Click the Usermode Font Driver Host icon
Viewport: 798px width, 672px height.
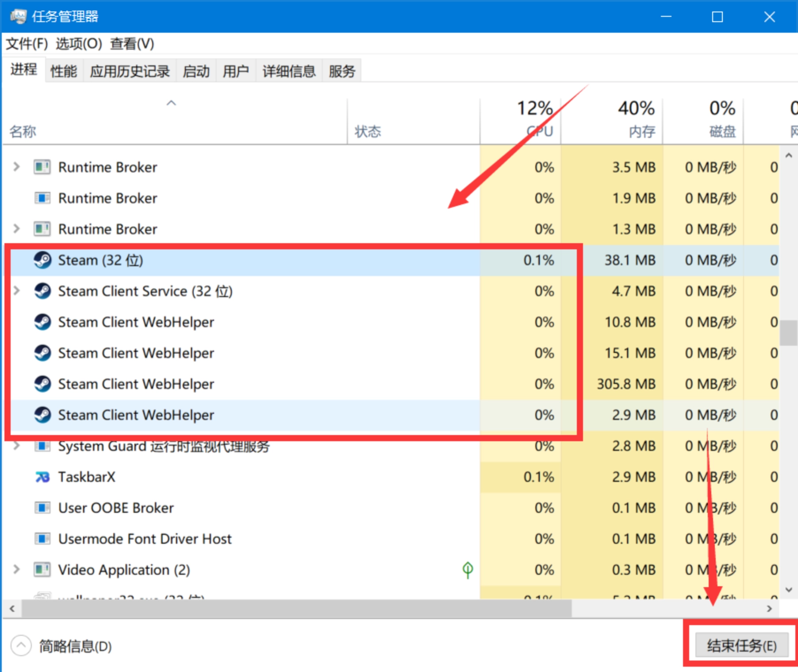point(42,538)
